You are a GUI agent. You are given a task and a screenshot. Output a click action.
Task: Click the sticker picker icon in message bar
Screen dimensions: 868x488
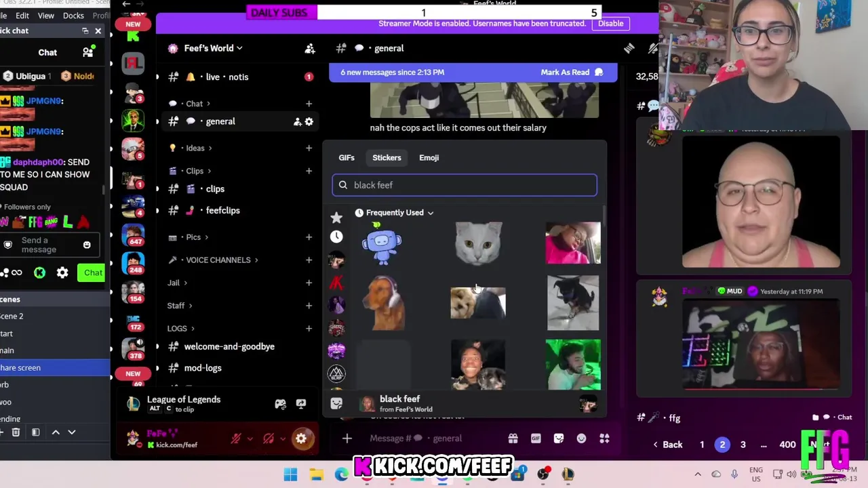[x=559, y=439]
